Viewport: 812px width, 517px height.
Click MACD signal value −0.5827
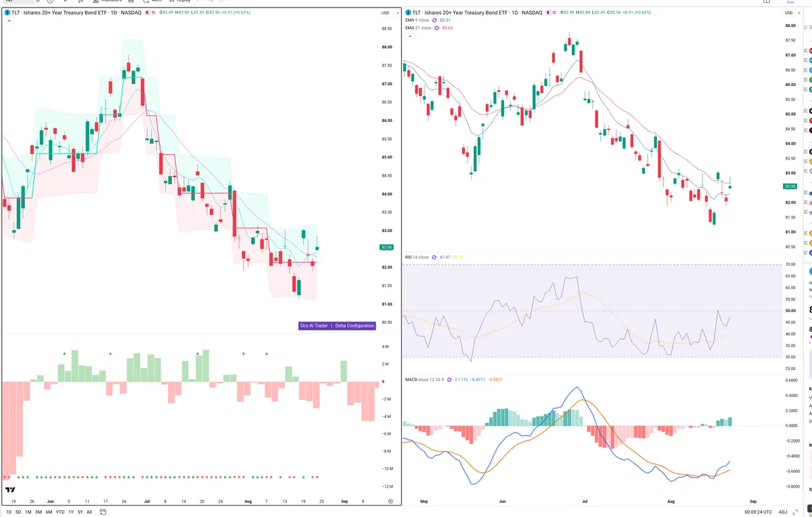point(495,380)
